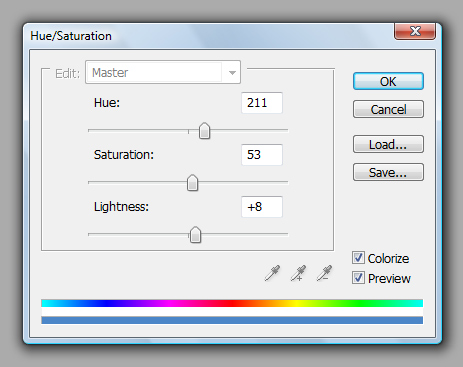Close the Hue/Saturation dialog
This screenshot has width=463, height=367.
[415, 31]
